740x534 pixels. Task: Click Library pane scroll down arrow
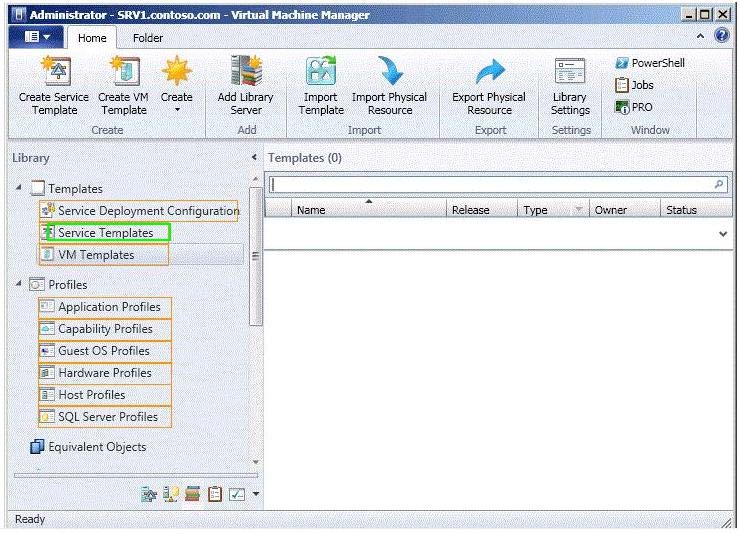click(x=255, y=462)
